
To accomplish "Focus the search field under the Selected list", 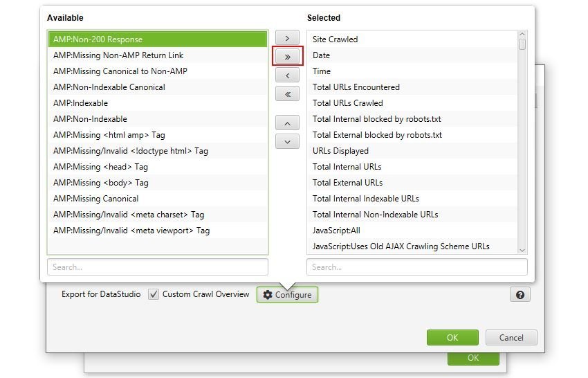I will click(416, 267).
